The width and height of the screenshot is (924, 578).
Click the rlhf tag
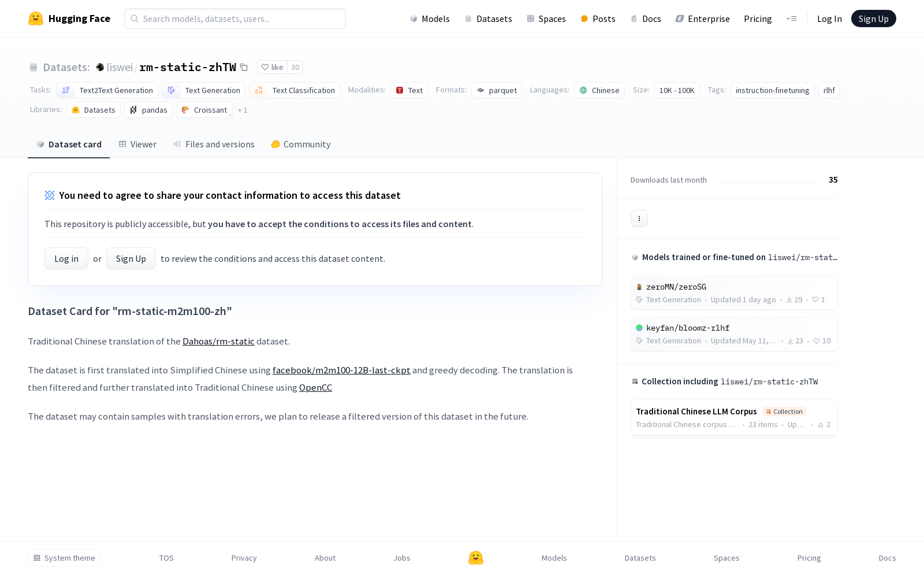tap(829, 90)
